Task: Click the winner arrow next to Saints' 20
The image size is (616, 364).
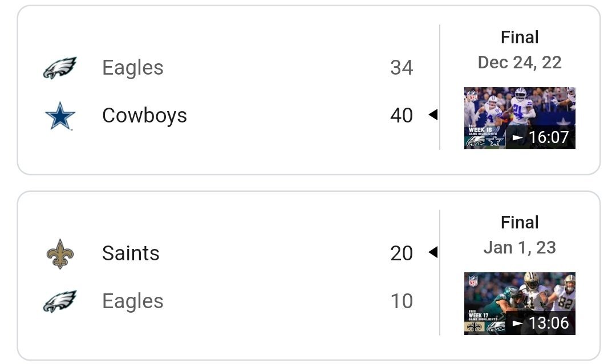Action: (433, 252)
